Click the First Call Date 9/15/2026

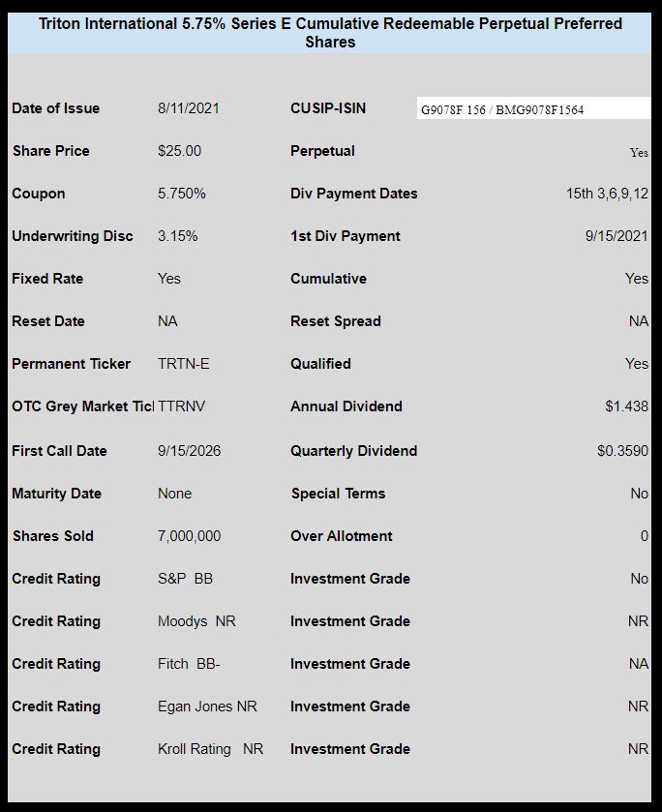pos(189,451)
